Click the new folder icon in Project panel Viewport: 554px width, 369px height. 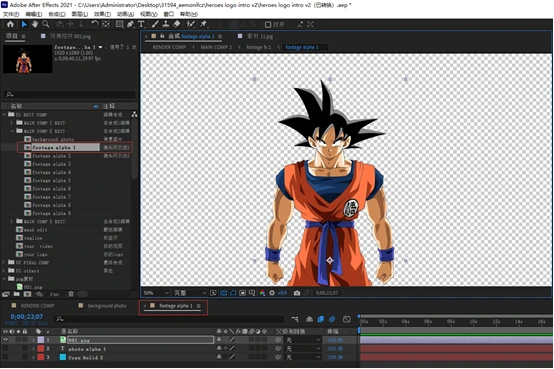coord(17,294)
